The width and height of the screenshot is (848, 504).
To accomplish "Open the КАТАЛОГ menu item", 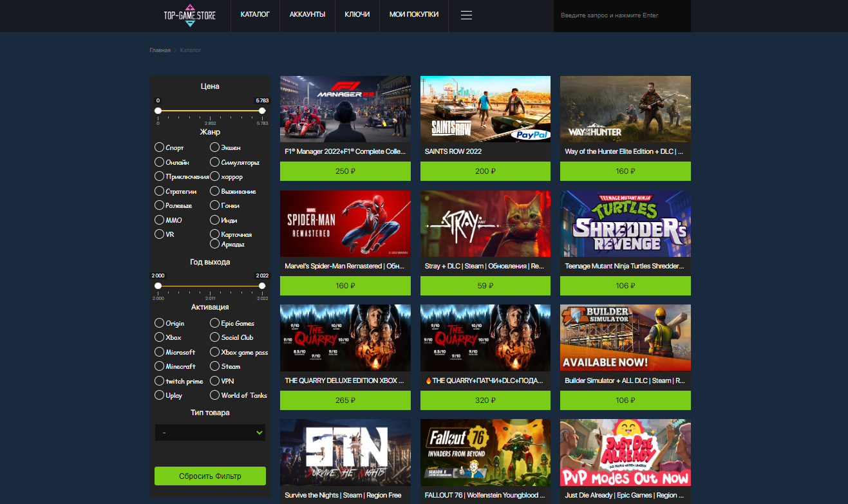I will click(255, 15).
